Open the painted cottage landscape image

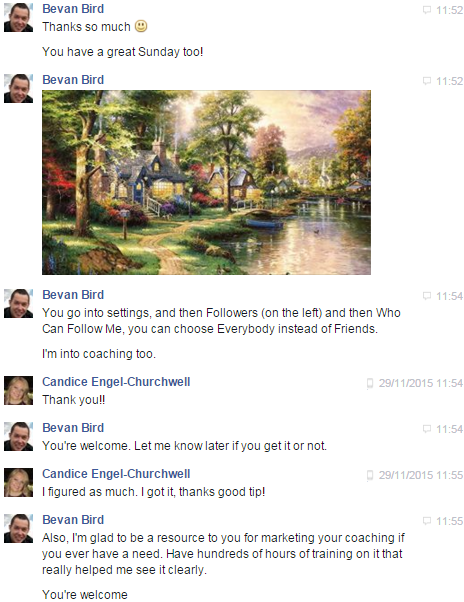[206, 182]
